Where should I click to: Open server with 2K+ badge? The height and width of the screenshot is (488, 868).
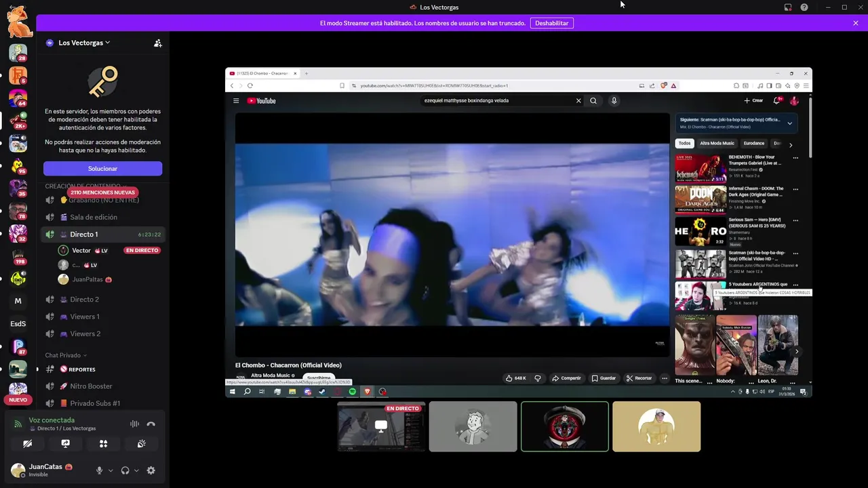coord(18,121)
